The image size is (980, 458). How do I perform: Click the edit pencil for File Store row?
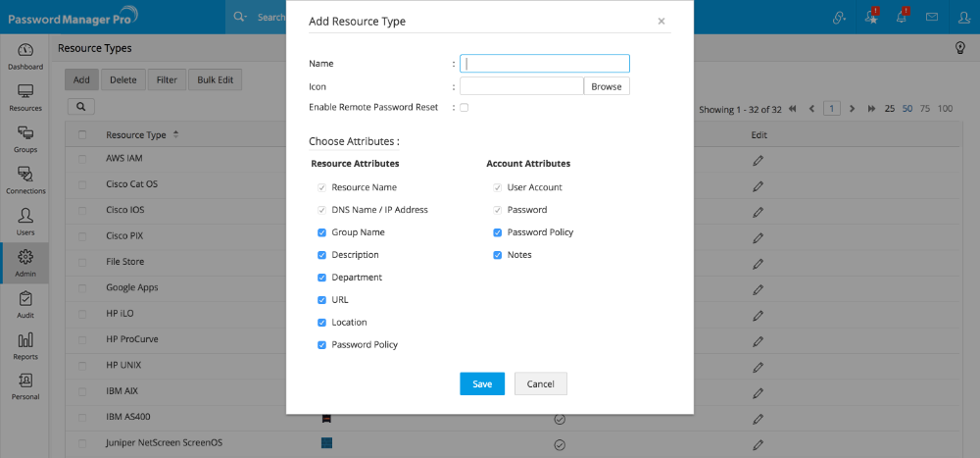coord(759,264)
